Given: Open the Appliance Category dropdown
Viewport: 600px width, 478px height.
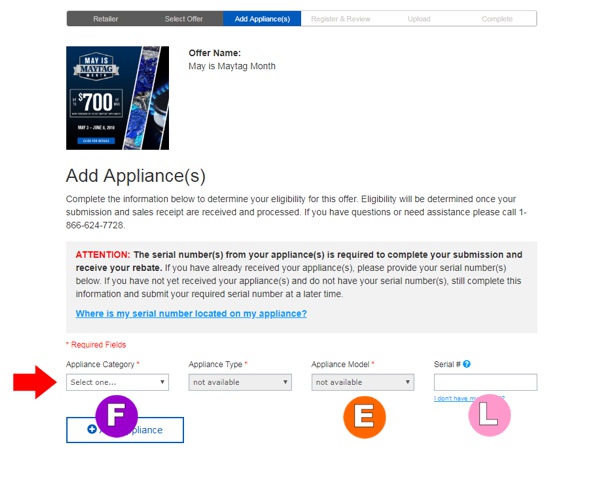Looking at the screenshot, I should pyautogui.click(x=117, y=382).
